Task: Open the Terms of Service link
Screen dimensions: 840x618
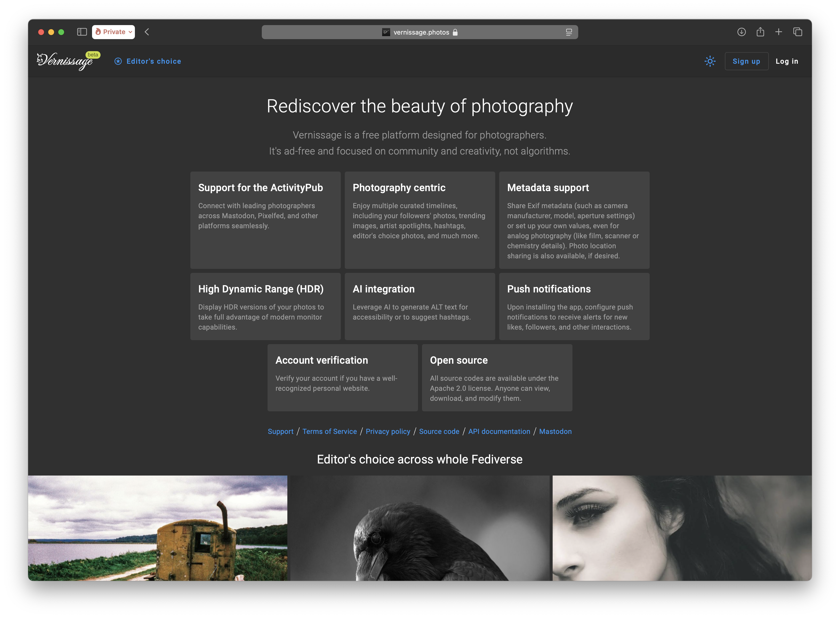Action: coord(329,431)
